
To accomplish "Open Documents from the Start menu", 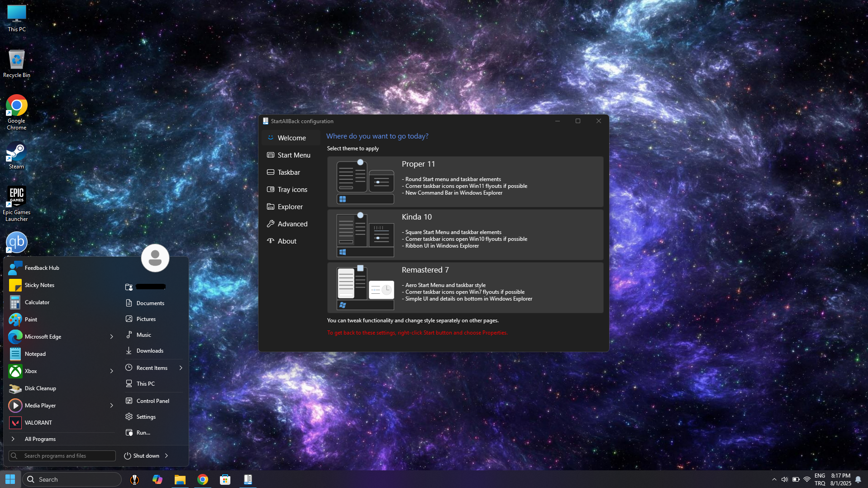I will pyautogui.click(x=154, y=303).
